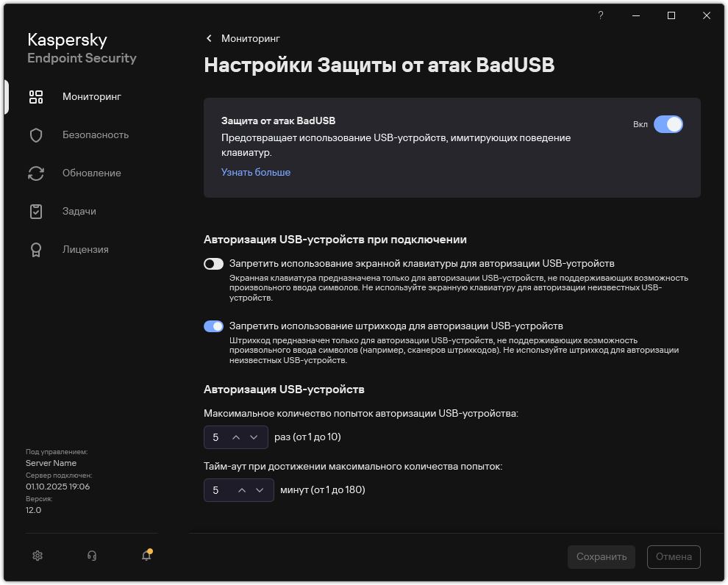Screen dimensions: 728x585
Task: Open the Задачи tasks icon
Action: pyautogui.click(x=35, y=211)
